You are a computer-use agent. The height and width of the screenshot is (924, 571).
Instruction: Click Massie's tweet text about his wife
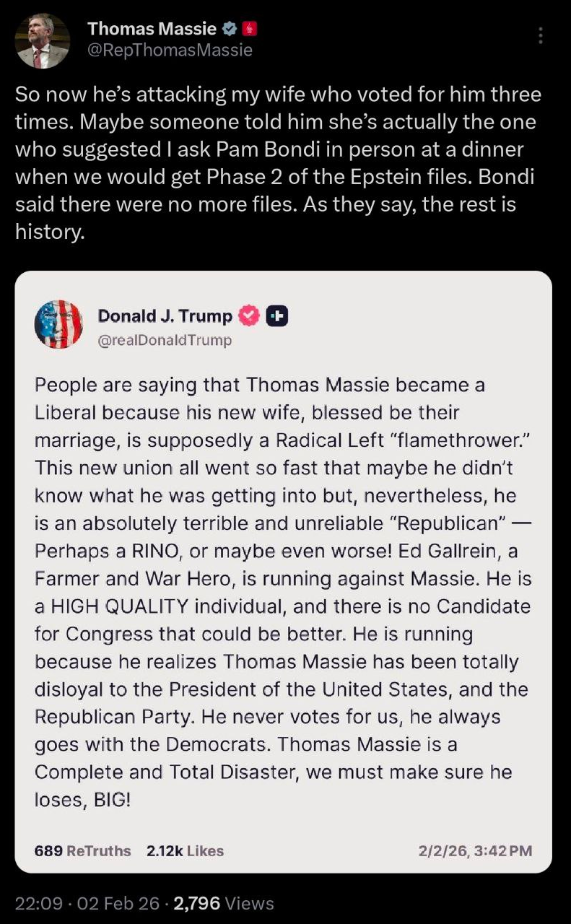[278, 163]
